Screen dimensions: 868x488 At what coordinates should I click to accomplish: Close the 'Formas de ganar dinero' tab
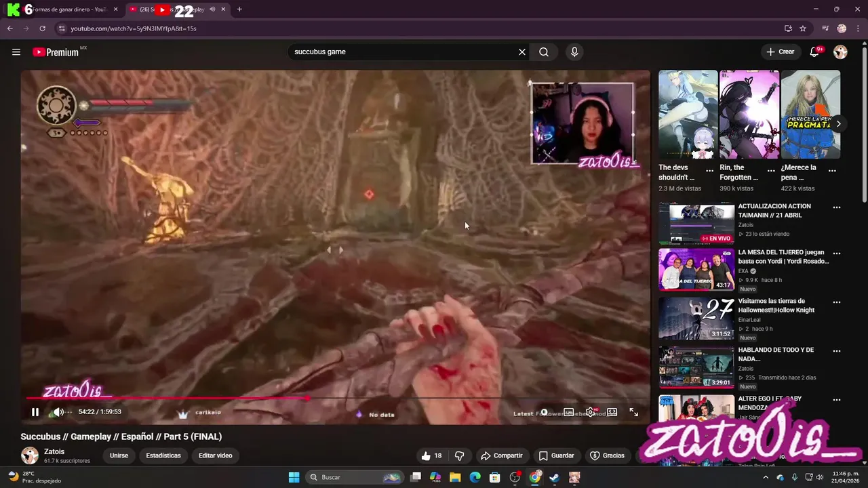(115, 9)
